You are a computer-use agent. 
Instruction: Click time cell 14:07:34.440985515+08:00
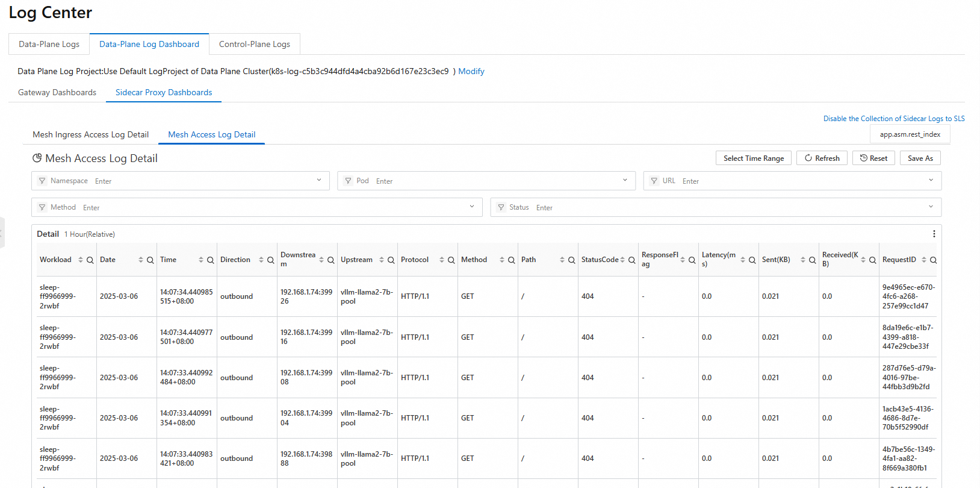[187, 296]
